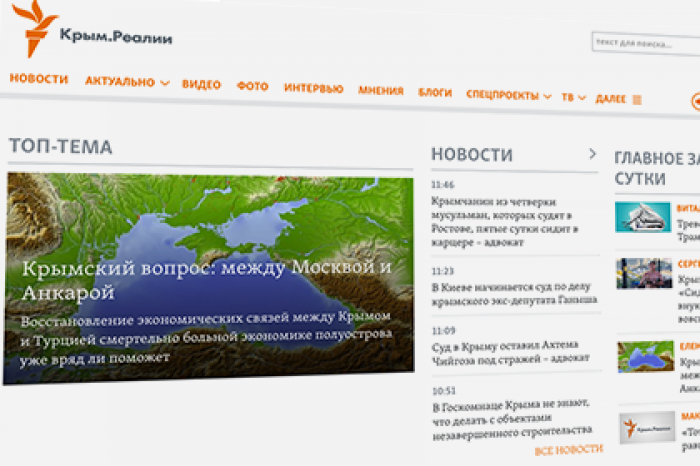
Task: Click the 11:09 timestamp
Action: click(443, 331)
